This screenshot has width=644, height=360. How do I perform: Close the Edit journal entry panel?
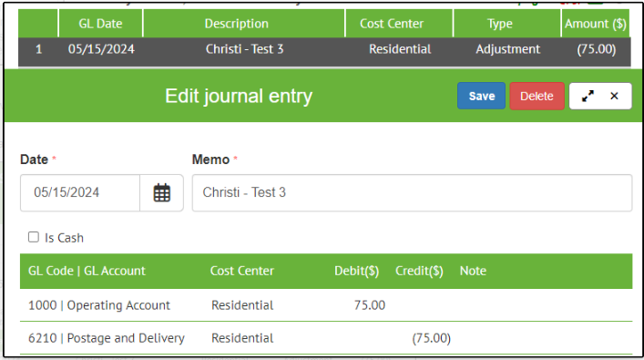[x=615, y=97]
